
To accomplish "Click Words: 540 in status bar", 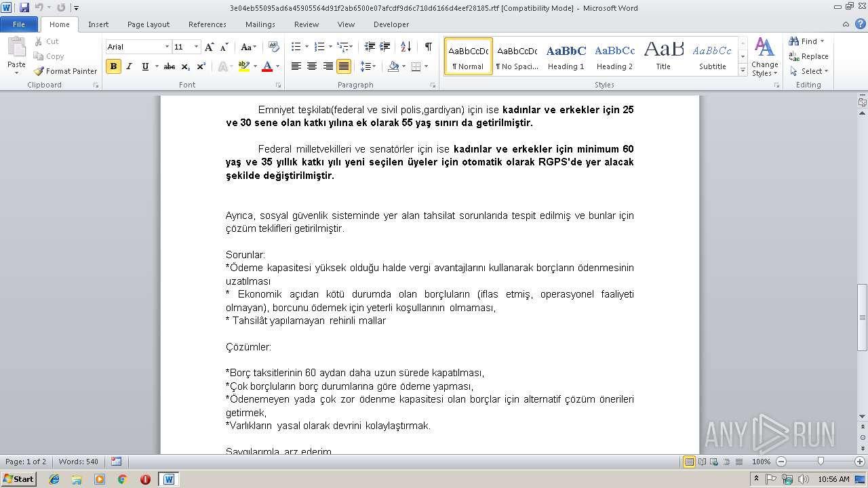I will coord(79,462).
